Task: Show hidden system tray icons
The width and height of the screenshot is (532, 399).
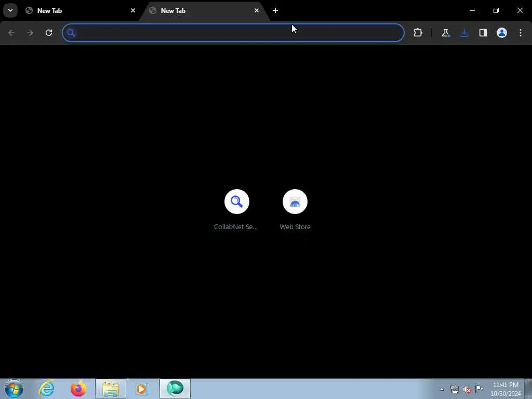Action: 442,389
